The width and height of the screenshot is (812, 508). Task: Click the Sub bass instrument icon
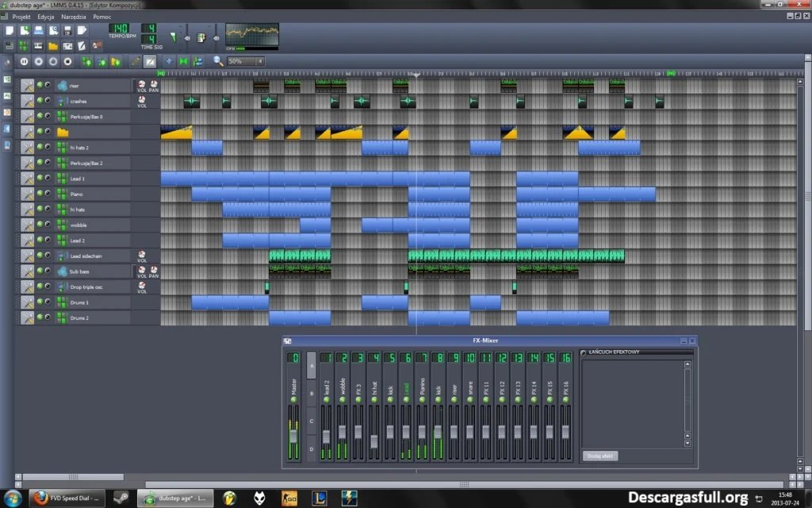pyautogui.click(x=62, y=271)
